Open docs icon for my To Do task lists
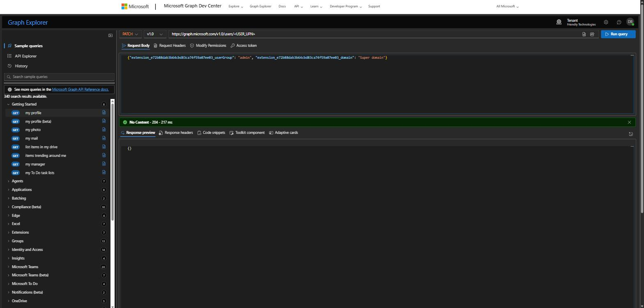Image resolution: width=644 pixels, height=308 pixels. pos(104,172)
